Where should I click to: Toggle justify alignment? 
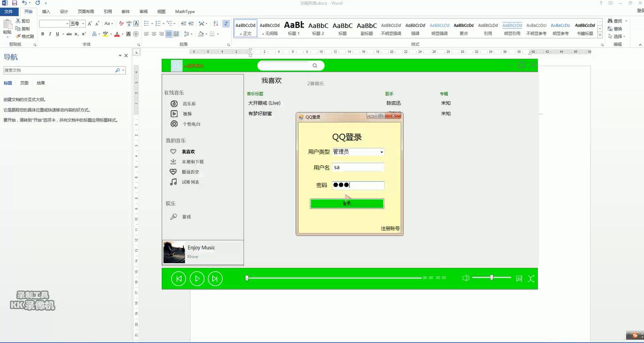[x=168, y=34]
